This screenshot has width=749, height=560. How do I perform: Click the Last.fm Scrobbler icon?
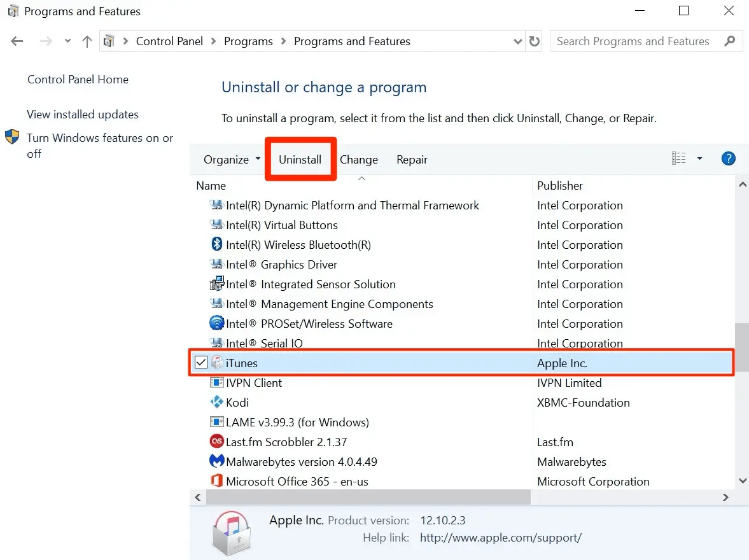216,442
